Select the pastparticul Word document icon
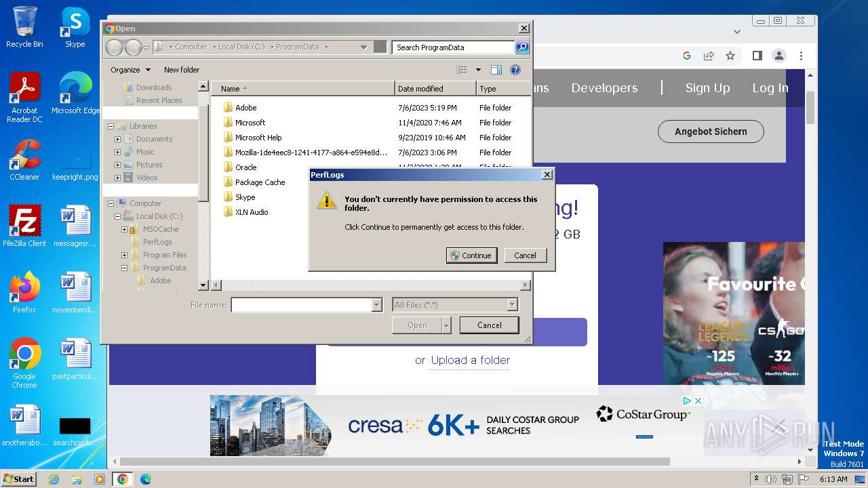868x488 pixels. [75, 359]
